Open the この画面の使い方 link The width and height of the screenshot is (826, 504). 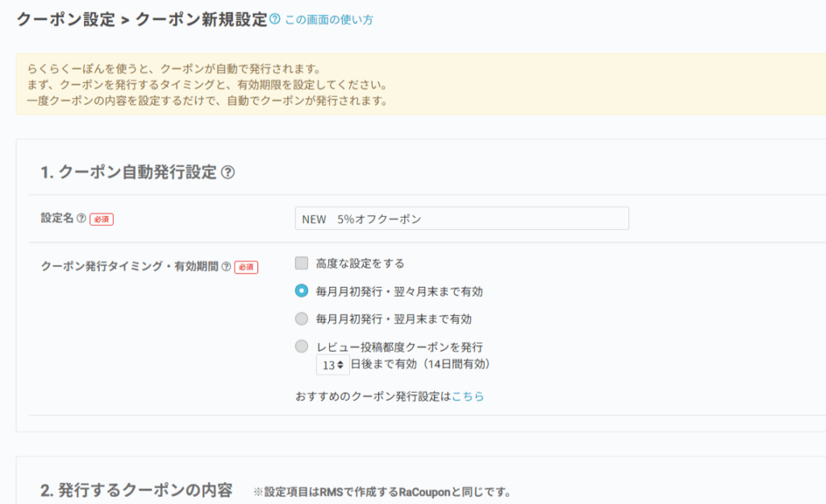(x=328, y=20)
